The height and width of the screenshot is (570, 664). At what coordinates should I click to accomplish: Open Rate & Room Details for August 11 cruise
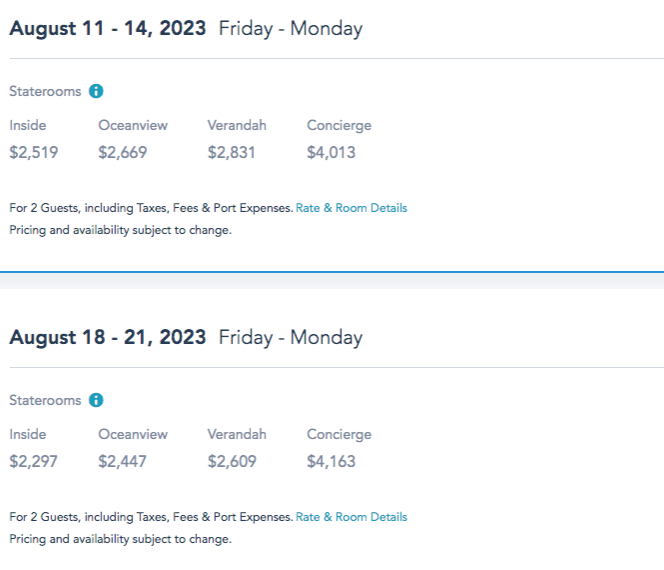[x=351, y=208]
